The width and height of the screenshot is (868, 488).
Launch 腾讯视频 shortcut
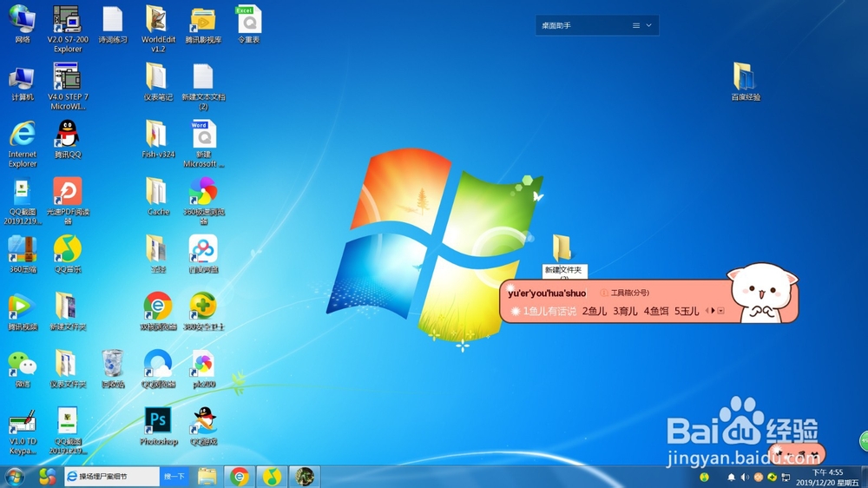tap(23, 312)
